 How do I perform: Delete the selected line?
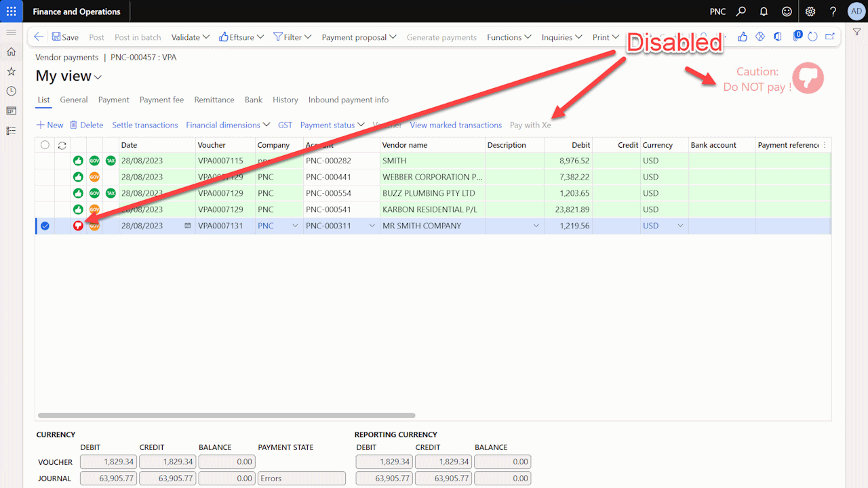pos(87,125)
